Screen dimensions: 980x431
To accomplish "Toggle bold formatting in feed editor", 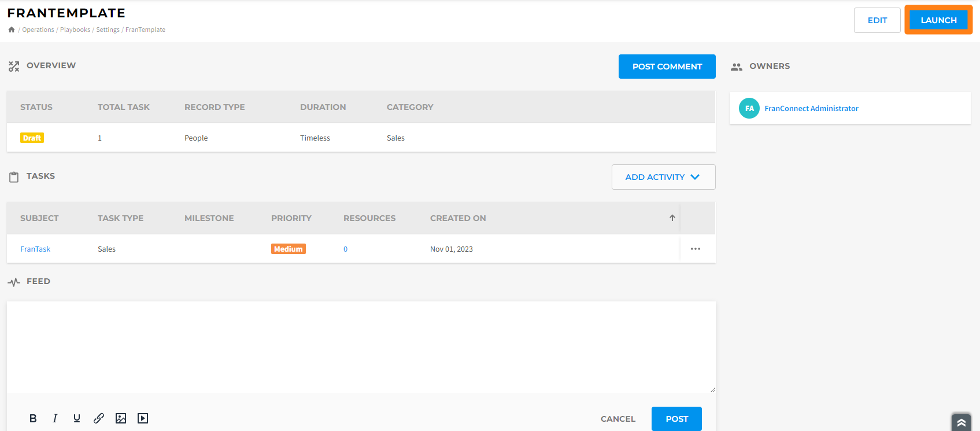I will 33,418.
